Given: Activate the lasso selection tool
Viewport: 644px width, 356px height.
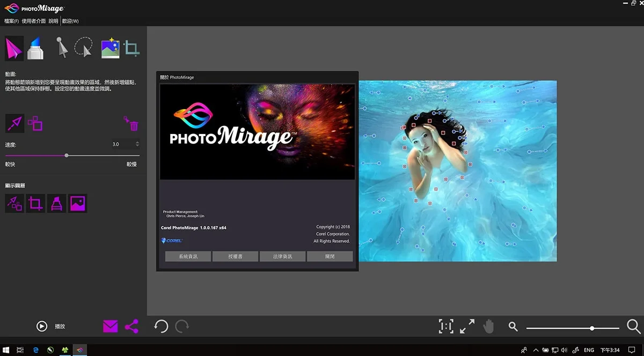Looking at the screenshot, I should pyautogui.click(x=83, y=47).
